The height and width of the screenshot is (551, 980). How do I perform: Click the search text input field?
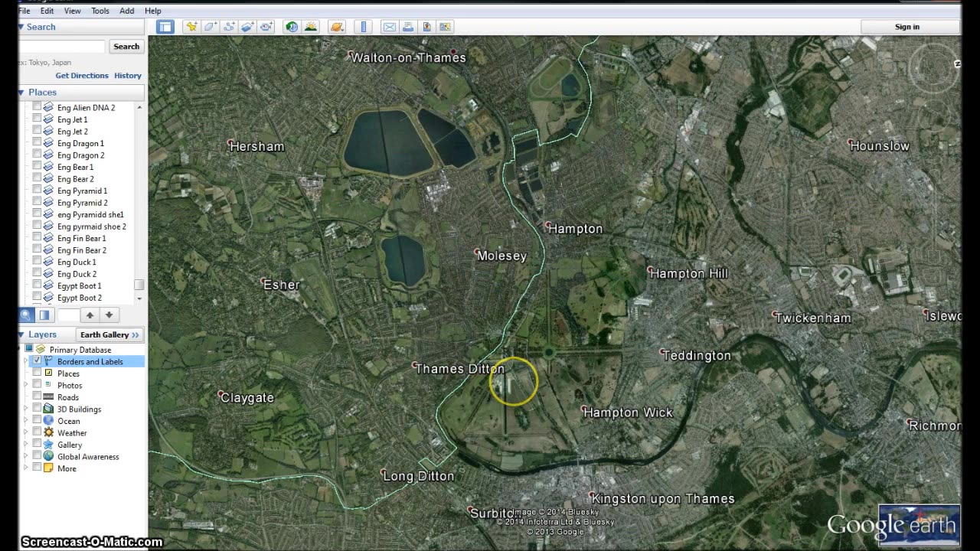pos(61,46)
